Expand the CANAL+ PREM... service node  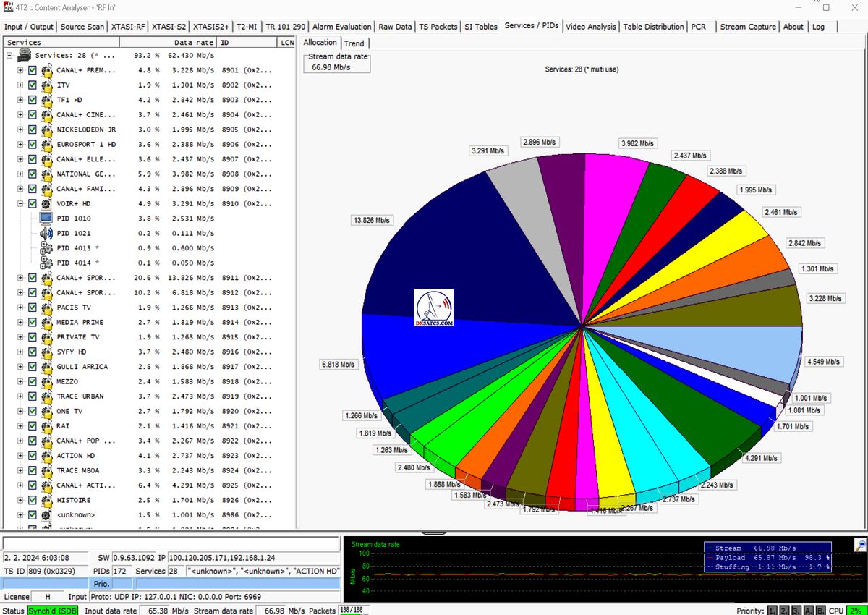[x=20, y=71]
